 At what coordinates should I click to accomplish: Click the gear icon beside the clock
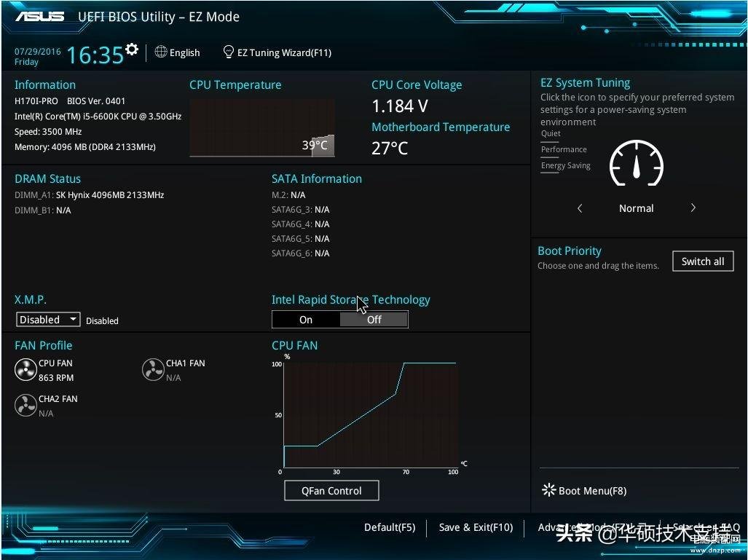click(x=132, y=49)
